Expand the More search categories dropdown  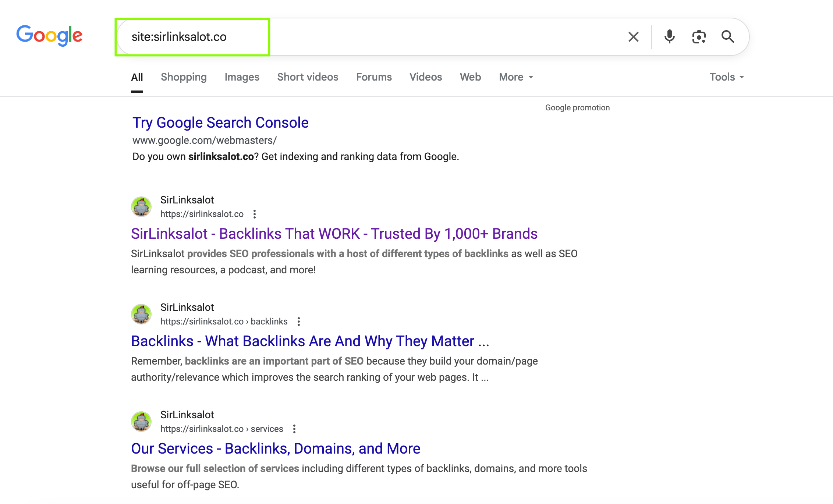click(515, 77)
